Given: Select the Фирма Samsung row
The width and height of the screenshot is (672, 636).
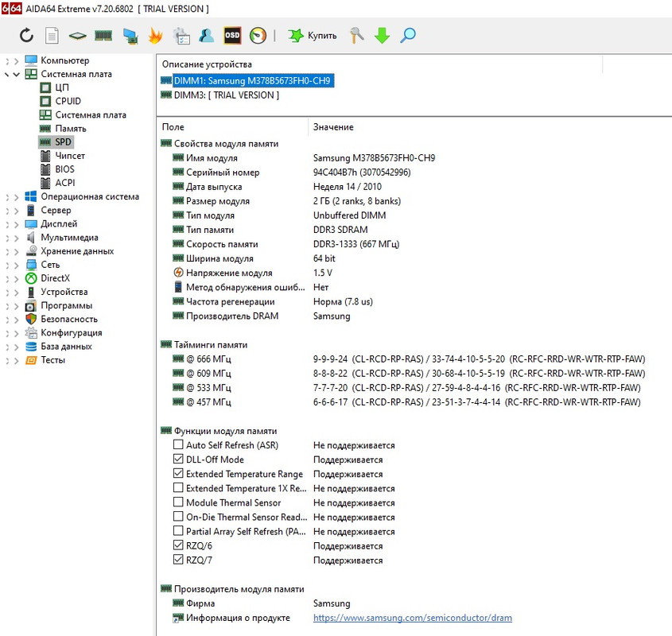Looking at the screenshot, I should click(x=262, y=603).
